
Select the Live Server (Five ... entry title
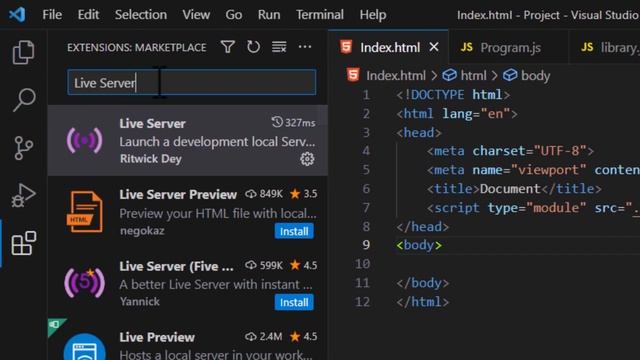pos(176,266)
